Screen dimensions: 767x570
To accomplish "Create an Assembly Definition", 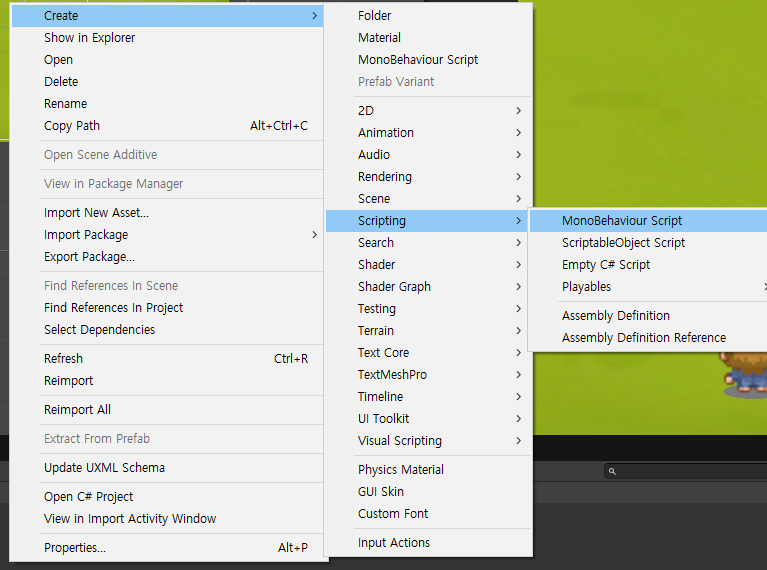I will click(649, 316).
